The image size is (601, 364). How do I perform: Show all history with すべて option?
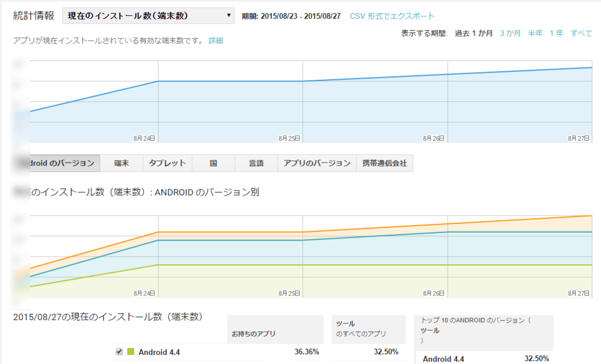(580, 34)
